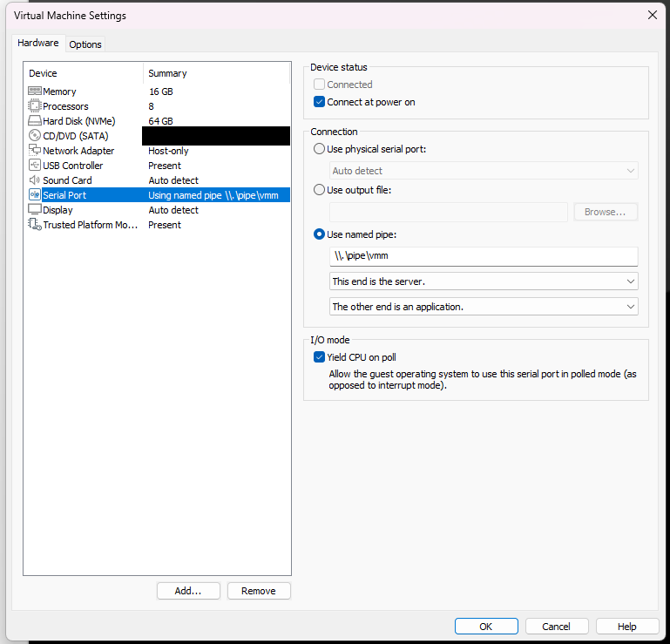Screen dimensions: 670x644
Task: Select the Memory device icon
Action: (35, 91)
